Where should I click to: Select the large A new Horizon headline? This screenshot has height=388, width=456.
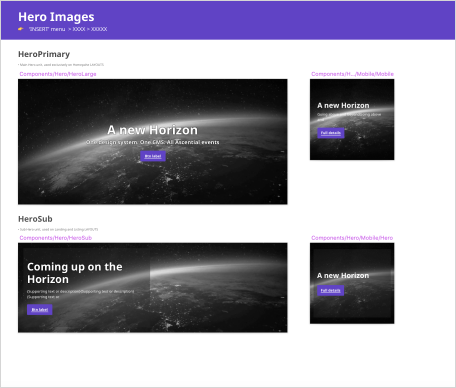point(153,130)
